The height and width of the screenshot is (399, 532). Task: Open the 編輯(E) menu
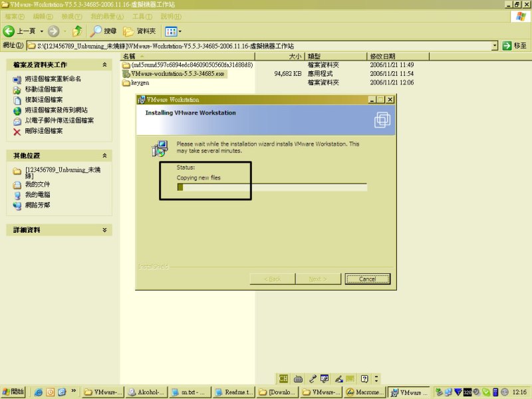pos(43,16)
